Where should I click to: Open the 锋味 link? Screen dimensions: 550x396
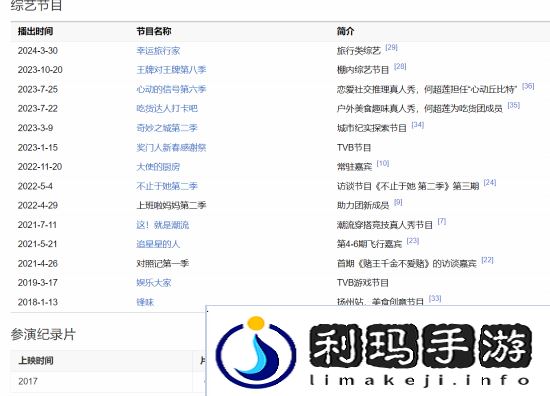coord(145,302)
